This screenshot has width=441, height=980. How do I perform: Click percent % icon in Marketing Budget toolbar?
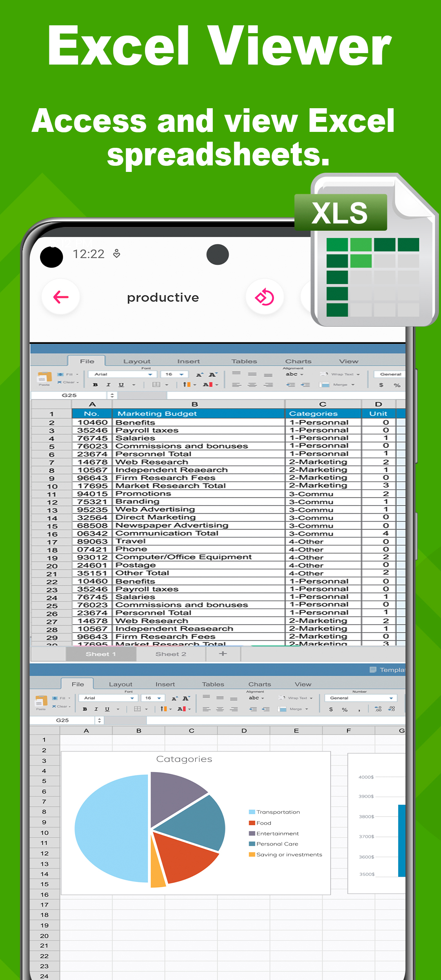coord(397,385)
